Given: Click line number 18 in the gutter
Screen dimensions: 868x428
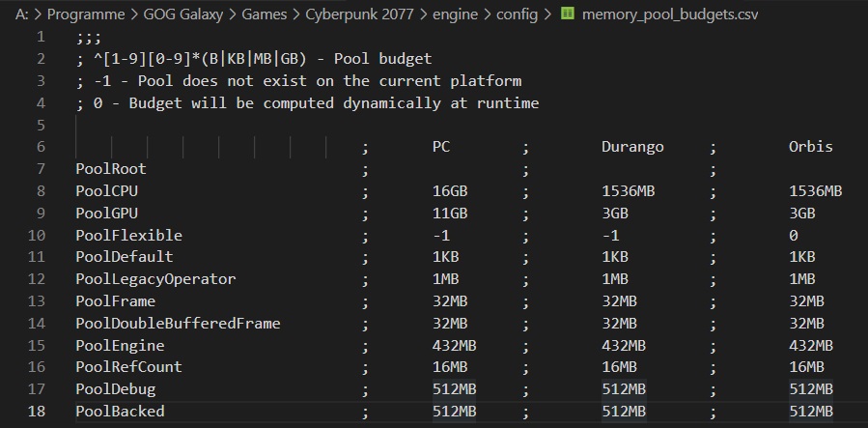Looking at the screenshot, I should pos(37,412).
